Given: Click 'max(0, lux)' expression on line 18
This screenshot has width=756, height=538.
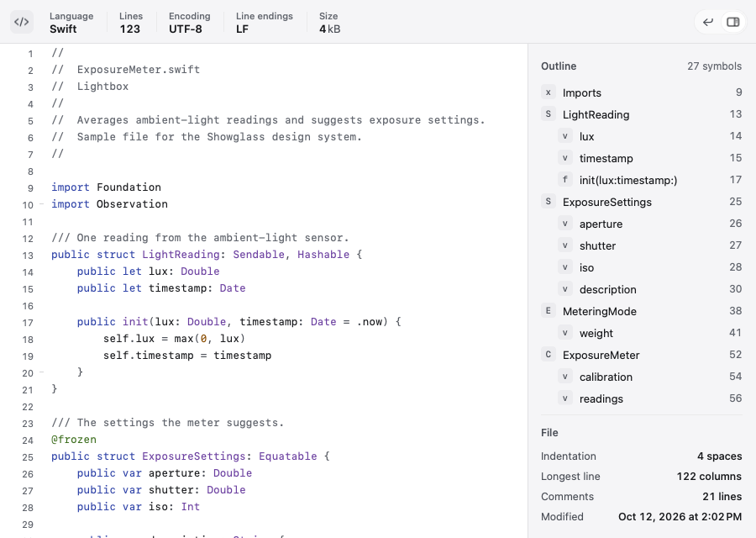Looking at the screenshot, I should pos(210,339).
